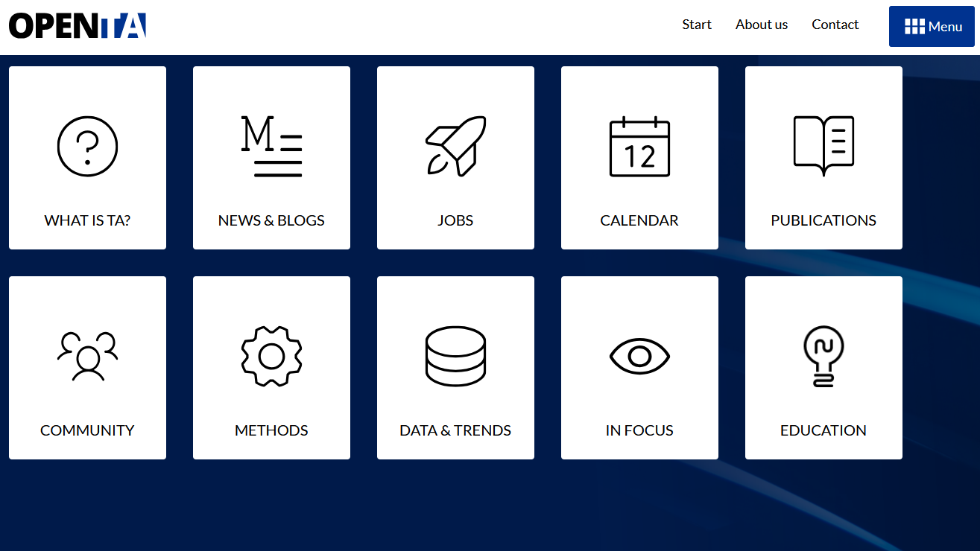Open the calendar icon showing the number 12
Screen dimensions: 980x551
click(639, 147)
